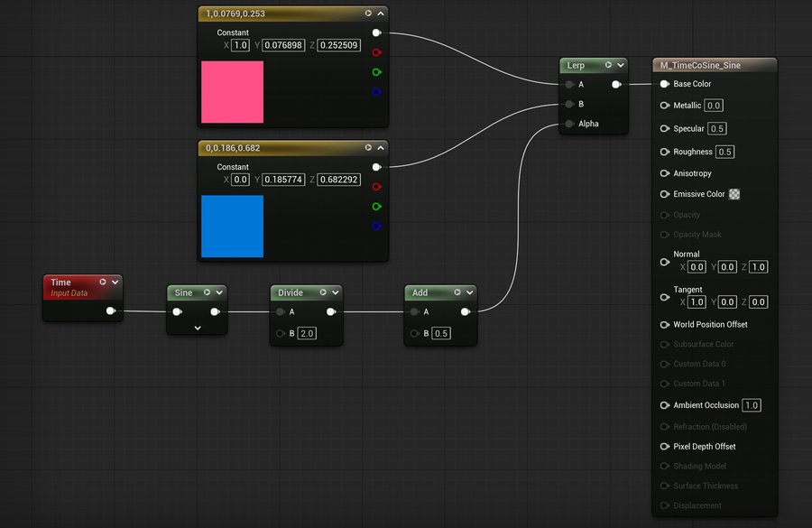Edit the Divide node B value 2.0
The image size is (812, 528).
307,333
